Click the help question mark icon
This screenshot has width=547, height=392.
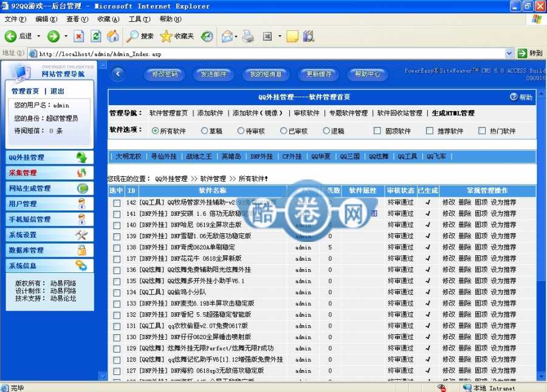514,97
